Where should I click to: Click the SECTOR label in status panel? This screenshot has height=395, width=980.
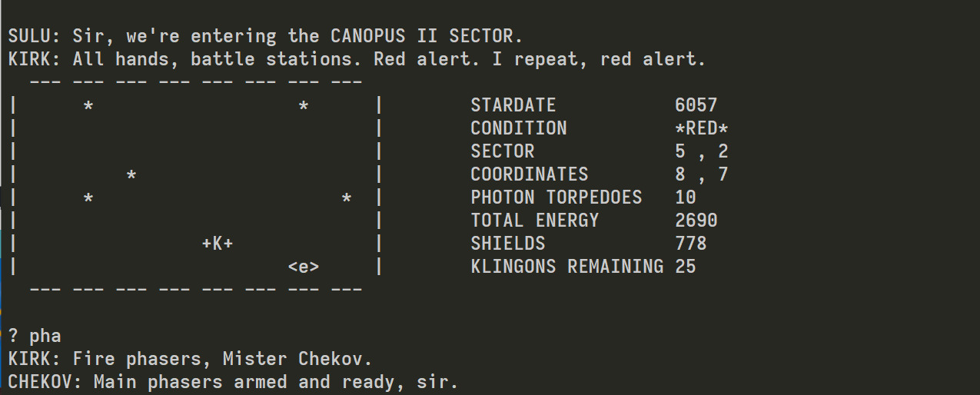[x=502, y=151]
